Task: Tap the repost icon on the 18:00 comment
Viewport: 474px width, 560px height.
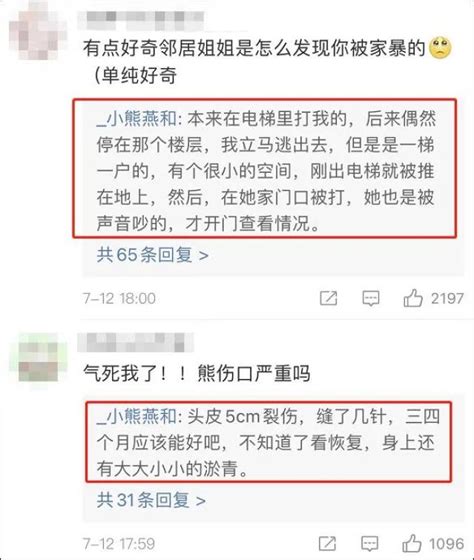Action: pos(328,298)
